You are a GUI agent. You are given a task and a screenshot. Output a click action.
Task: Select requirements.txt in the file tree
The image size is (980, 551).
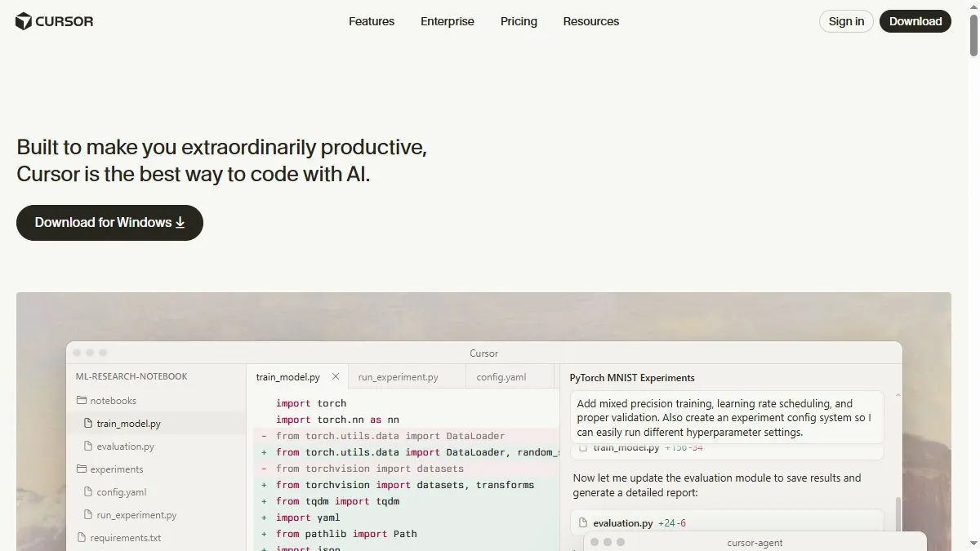[x=156, y=538]
